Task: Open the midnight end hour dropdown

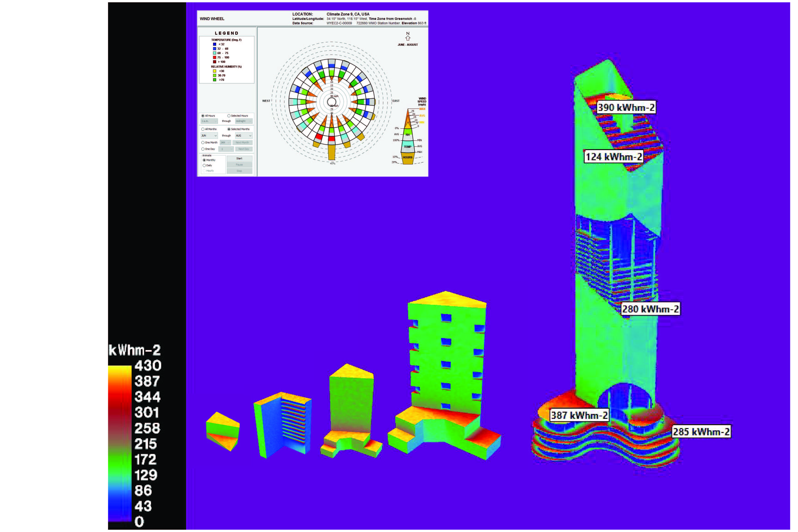Action: (x=244, y=121)
